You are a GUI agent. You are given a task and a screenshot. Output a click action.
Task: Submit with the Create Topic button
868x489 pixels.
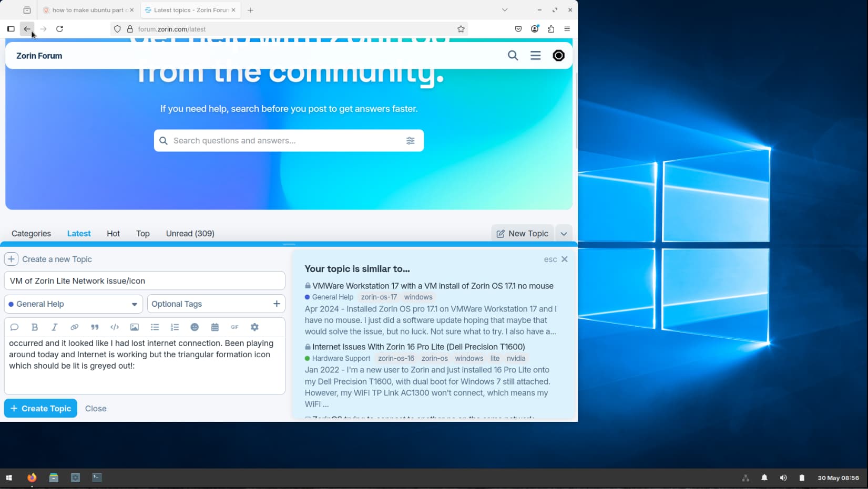(x=40, y=408)
